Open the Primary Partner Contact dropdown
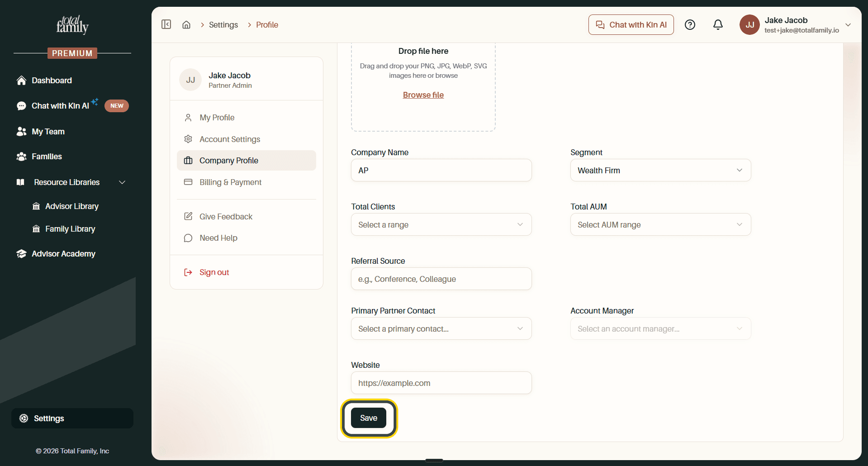Viewport: 868px width, 466px height. pos(441,328)
